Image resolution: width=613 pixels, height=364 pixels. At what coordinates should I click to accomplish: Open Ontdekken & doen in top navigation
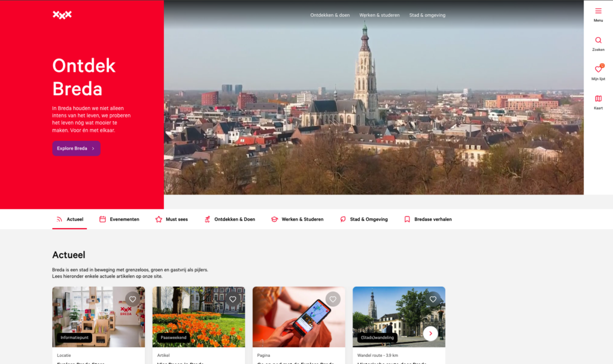click(x=330, y=15)
